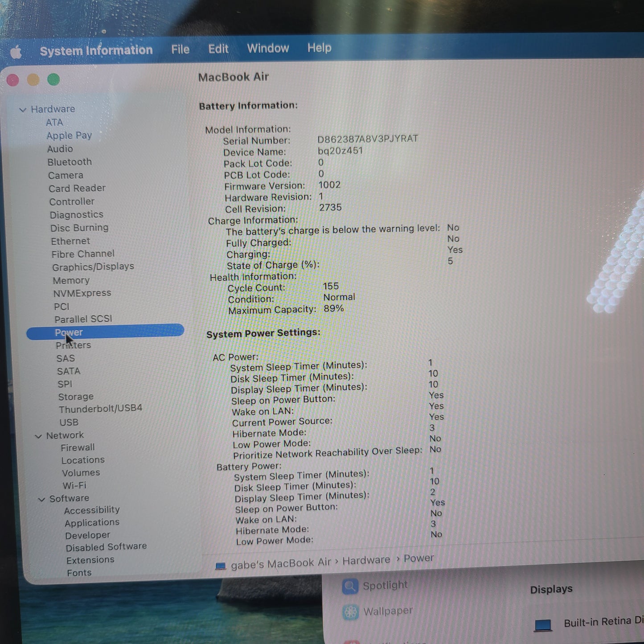Open Wallpaper in the System Settings window
This screenshot has height=644, width=644.
click(377, 612)
